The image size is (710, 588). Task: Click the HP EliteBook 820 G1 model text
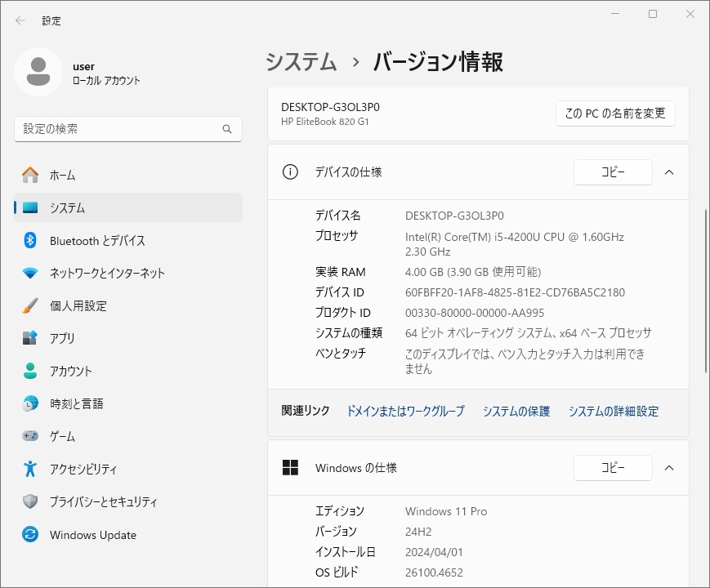coord(324,122)
